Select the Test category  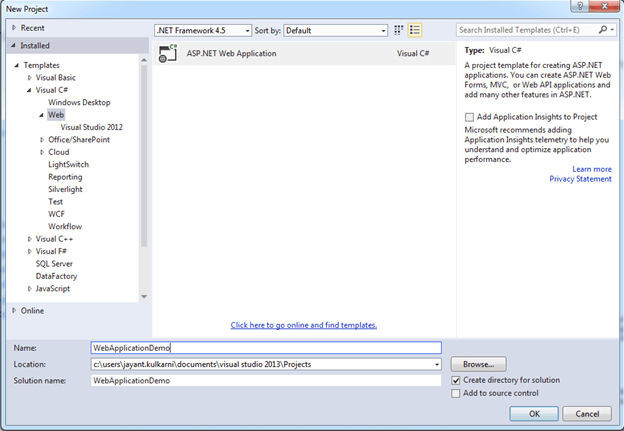coord(56,202)
